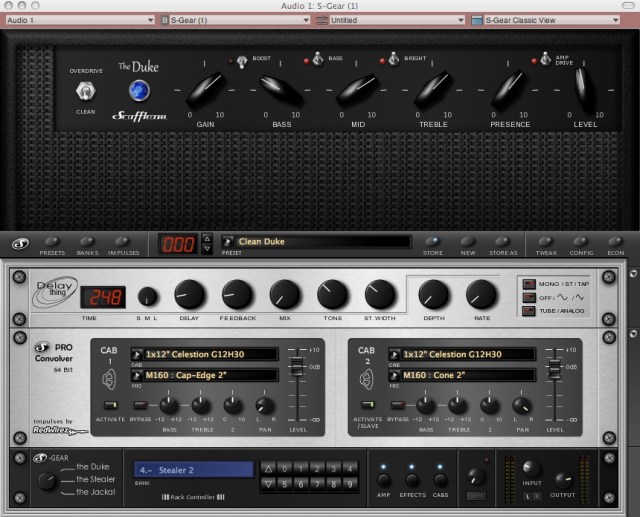This screenshot has height=517, width=640.
Task: Click the delay Tone knob
Action: (x=333, y=295)
